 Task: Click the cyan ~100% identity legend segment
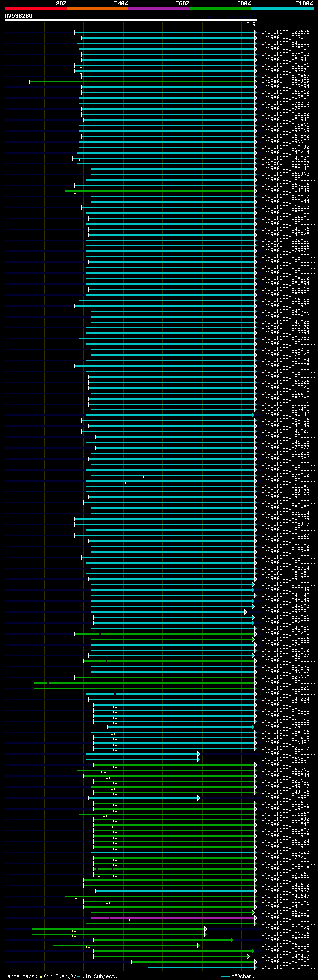click(282, 9)
